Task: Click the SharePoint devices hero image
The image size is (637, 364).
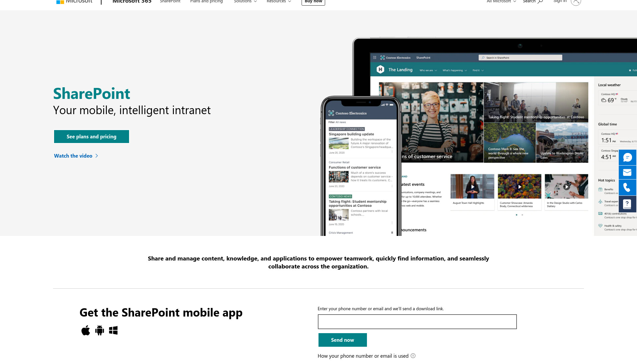Action: (x=478, y=136)
